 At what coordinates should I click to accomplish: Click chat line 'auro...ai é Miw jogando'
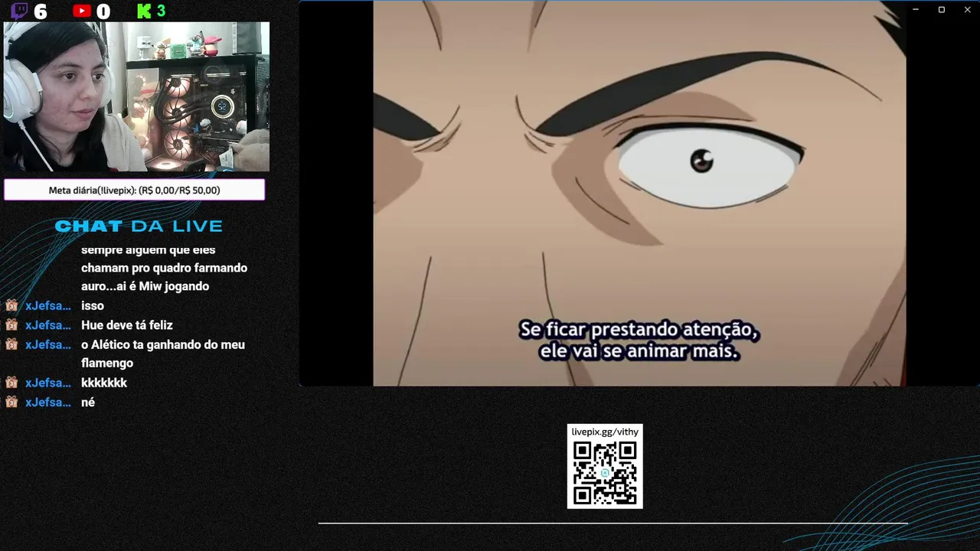[145, 286]
